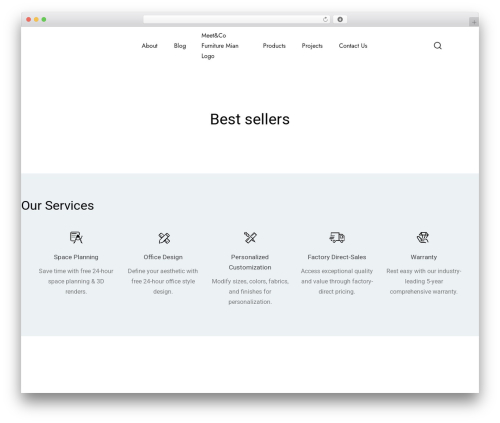
Task: Click the Best sellers heading
Action: (x=250, y=119)
